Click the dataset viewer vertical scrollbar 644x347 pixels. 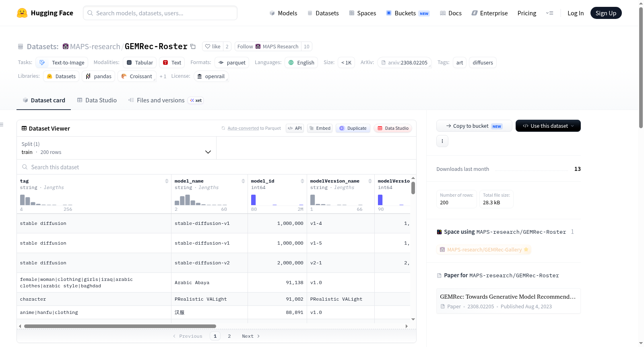413,188
